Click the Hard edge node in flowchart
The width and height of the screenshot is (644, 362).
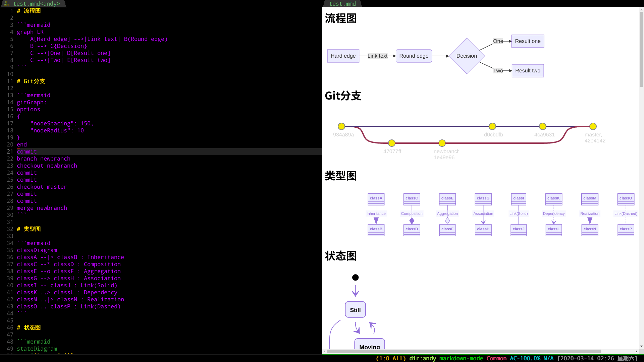pos(343,56)
